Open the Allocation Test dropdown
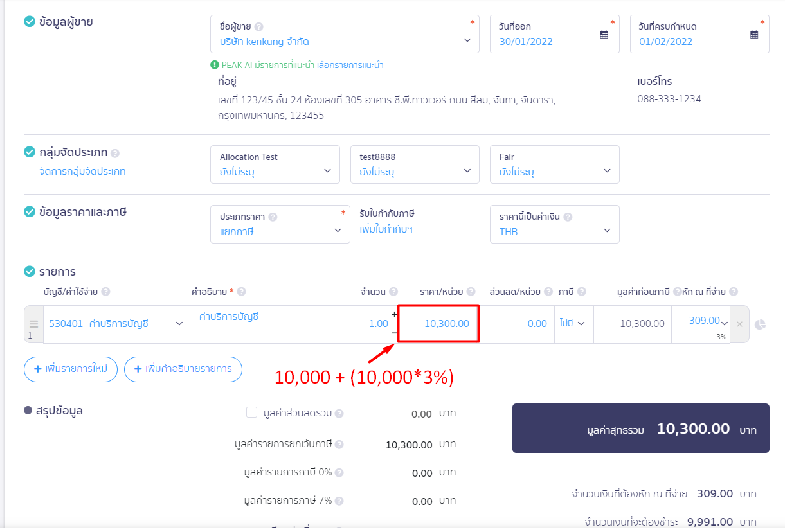This screenshot has width=785, height=532. point(275,164)
